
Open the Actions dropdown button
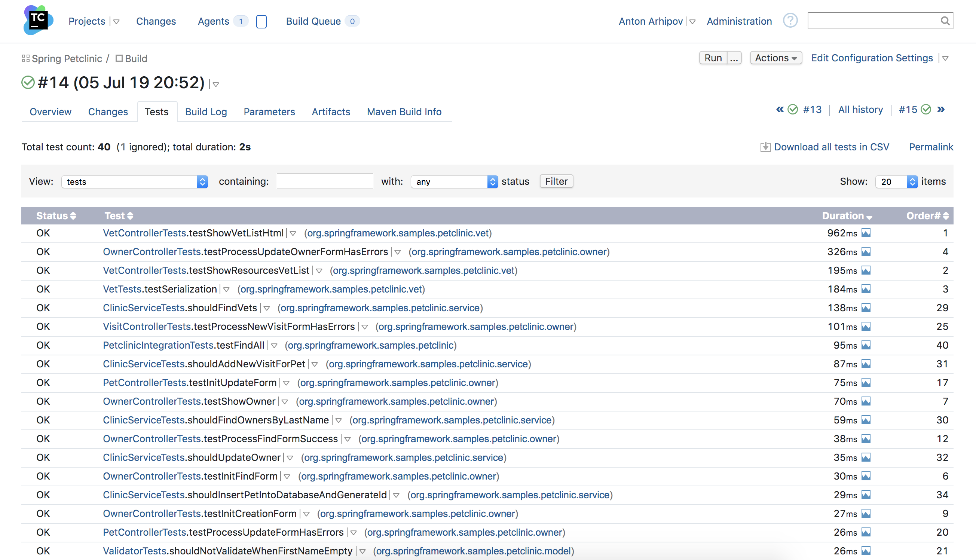tap(775, 58)
